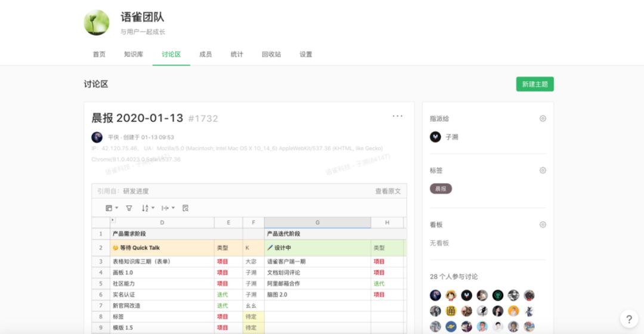Expand the column width dropdown arrow

[174, 208]
